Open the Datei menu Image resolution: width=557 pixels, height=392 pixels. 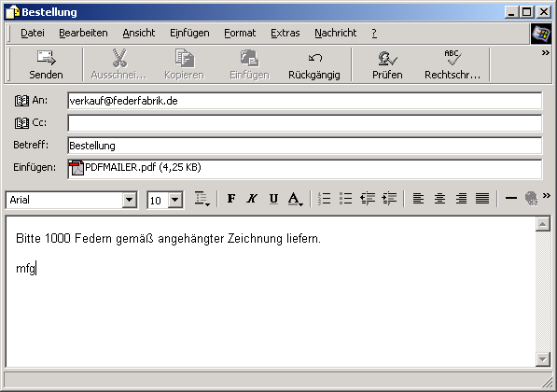pyautogui.click(x=33, y=33)
